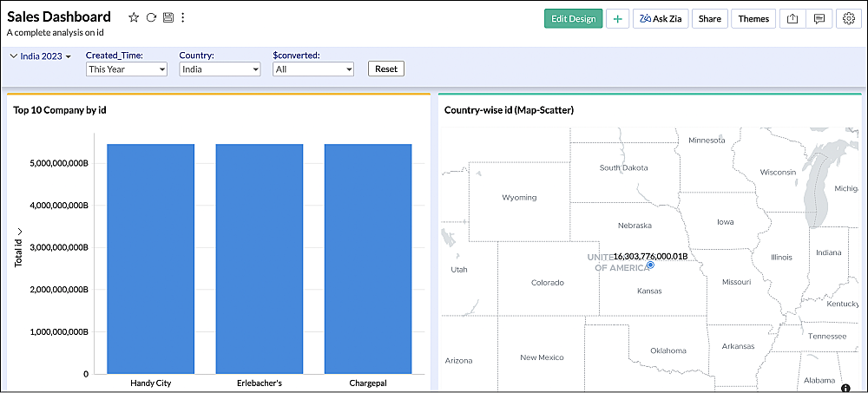Expand the India 2023 view dropdown
The height and width of the screenshot is (393, 868).
click(x=45, y=56)
